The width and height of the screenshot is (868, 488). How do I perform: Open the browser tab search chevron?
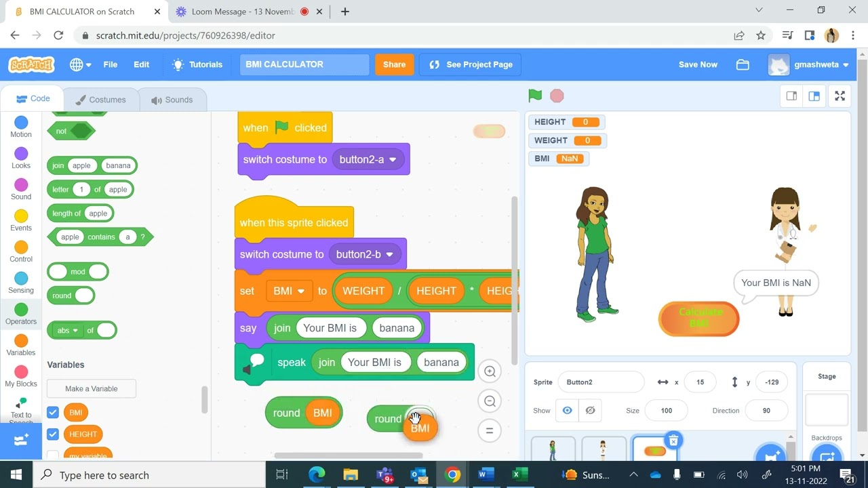[x=759, y=11]
